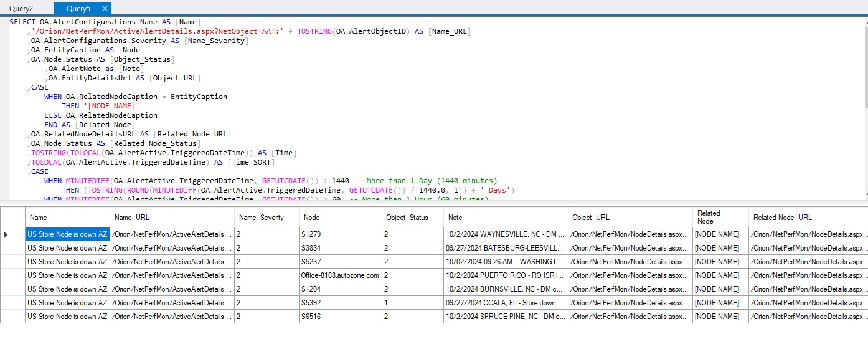Select the S6516 row's Name cell
This screenshot has height=349, width=868.
tap(67, 317)
